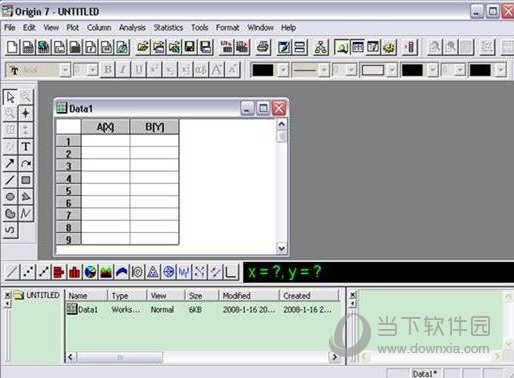Toggle Underline text formatting
This screenshot has height=378, width=514.
coord(139,70)
